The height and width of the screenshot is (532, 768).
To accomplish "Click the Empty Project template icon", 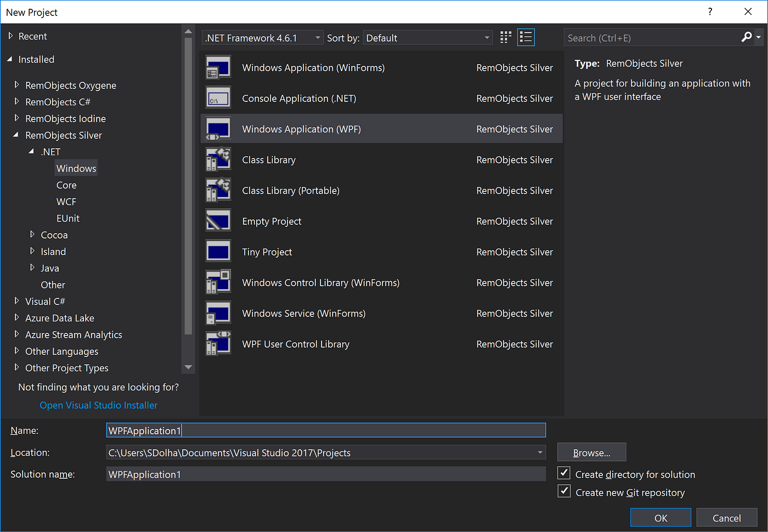I will (218, 221).
